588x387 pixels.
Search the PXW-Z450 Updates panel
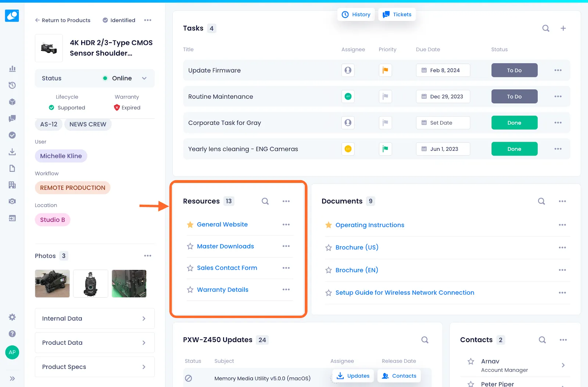(425, 340)
